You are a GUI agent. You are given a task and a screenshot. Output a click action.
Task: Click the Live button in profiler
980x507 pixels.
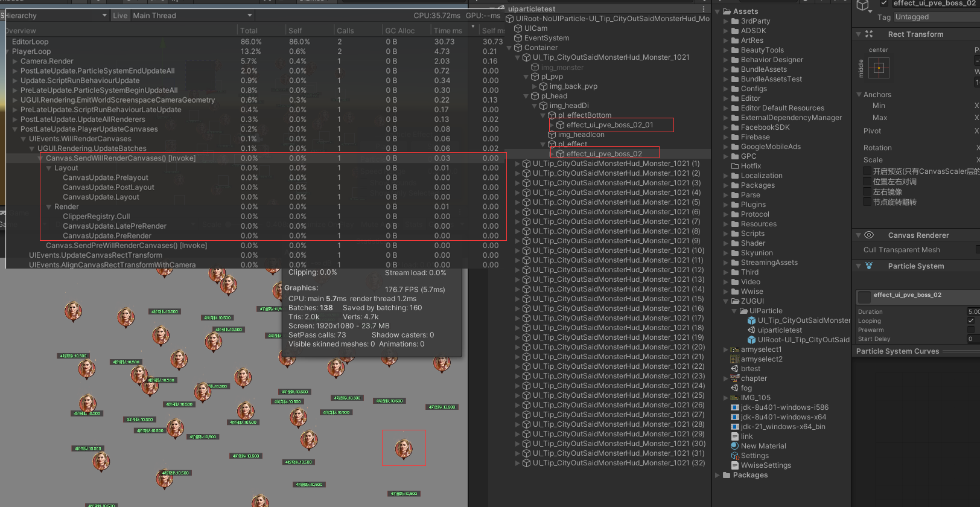120,16
